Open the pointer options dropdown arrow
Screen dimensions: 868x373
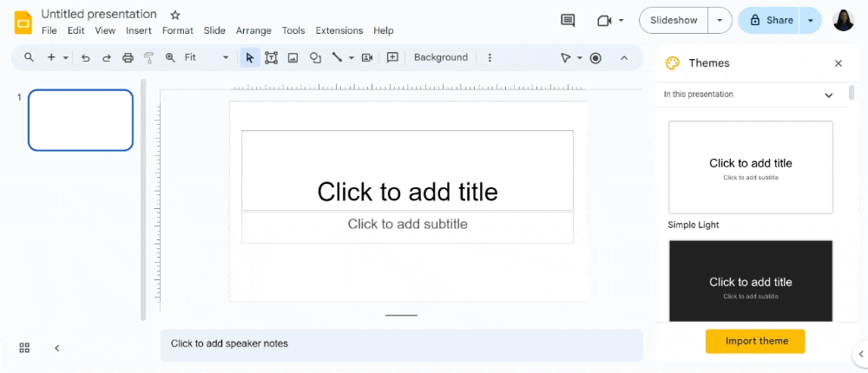click(x=580, y=57)
